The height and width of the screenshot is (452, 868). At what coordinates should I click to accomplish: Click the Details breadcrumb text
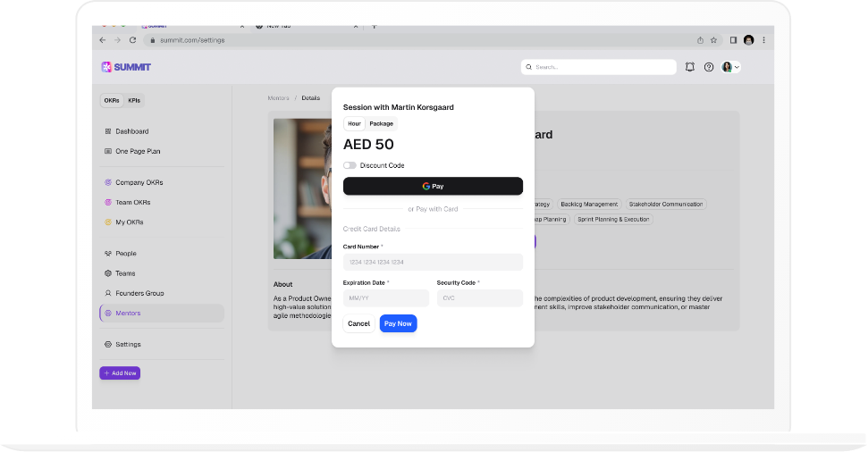click(x=310, y=98)
